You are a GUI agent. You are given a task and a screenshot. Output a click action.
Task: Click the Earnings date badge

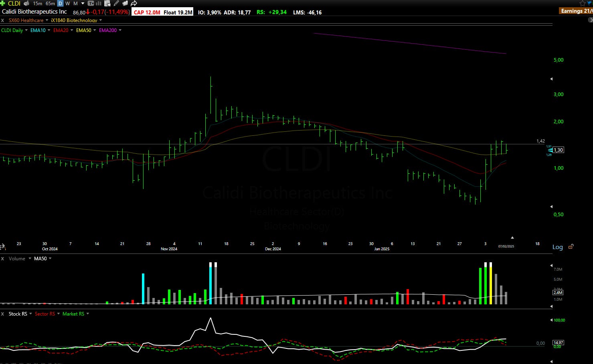[x=576, y=11]
